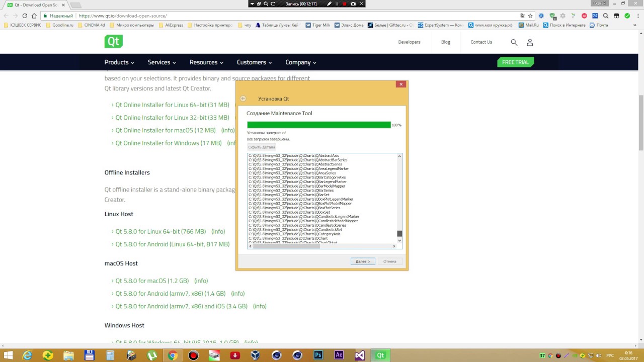Open Visual Studio from the taskbar
The height and width of the screenshot is (362, 644).
[360, 355]
